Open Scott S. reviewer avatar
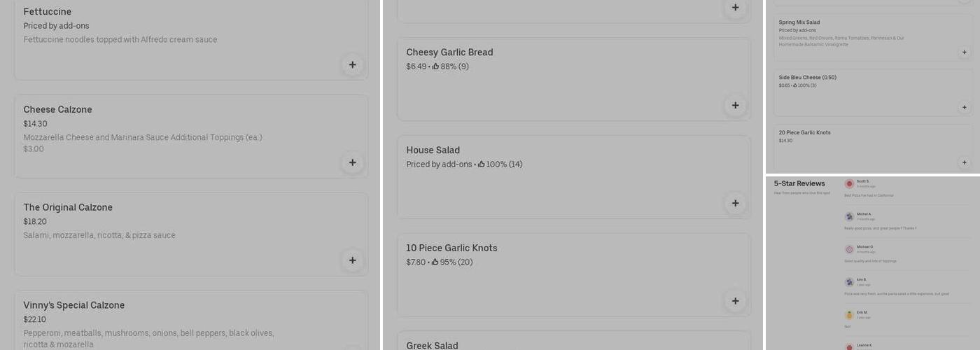This screenshot has width=980, height=350. (849, 184)
